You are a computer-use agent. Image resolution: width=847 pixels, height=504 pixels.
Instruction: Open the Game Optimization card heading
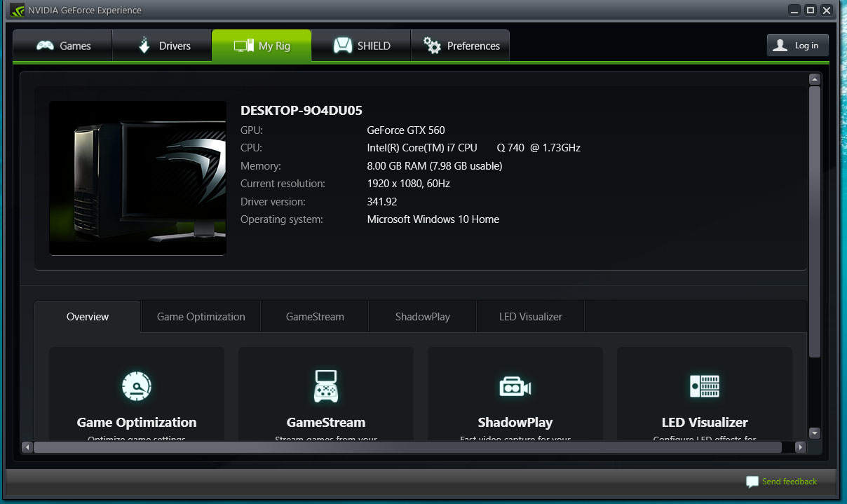[137, 422]
